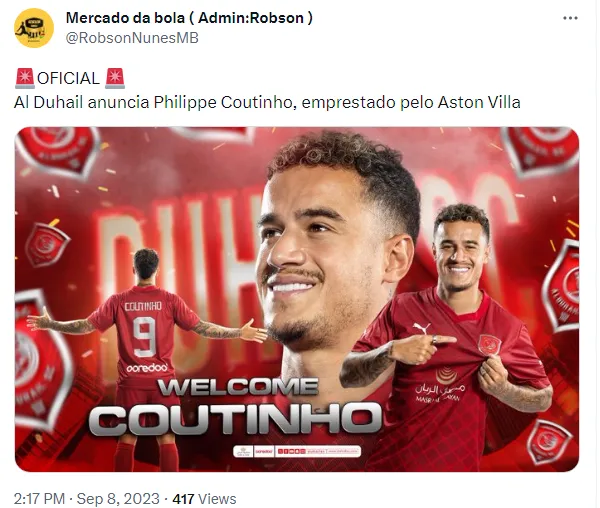Click the sponsor logos strip under COUTINHO
Screen dimensions: 600x508
pyautogui.click(x=297, y=451)
